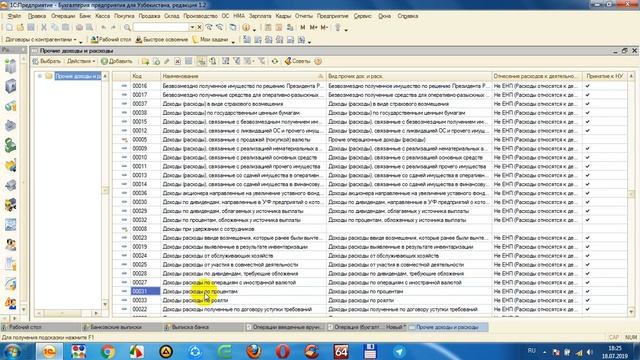Open the Операции menu

pos(63,16)
